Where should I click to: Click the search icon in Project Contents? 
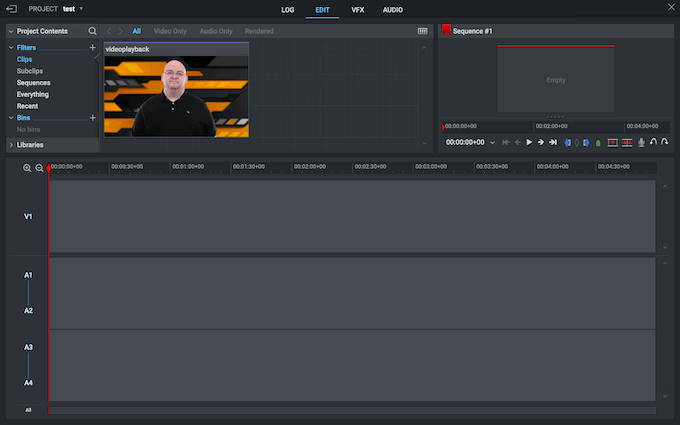(93, 31)
